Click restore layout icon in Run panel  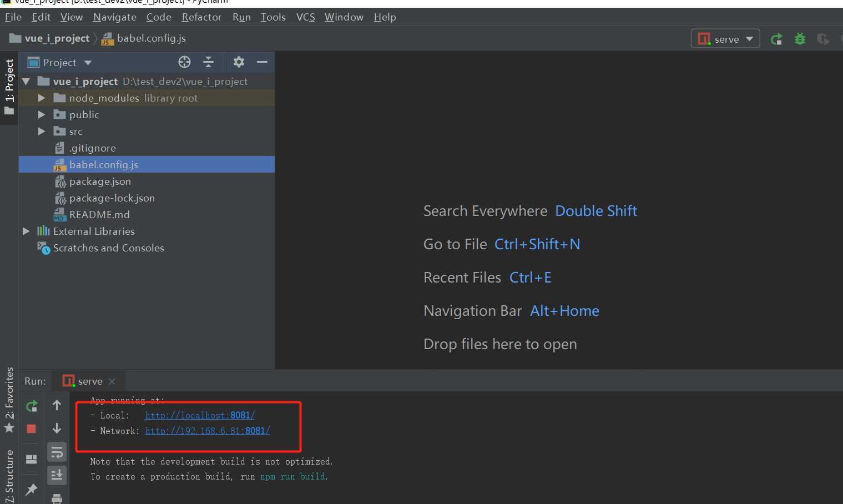pyautogui.click(x=32, y=459)
